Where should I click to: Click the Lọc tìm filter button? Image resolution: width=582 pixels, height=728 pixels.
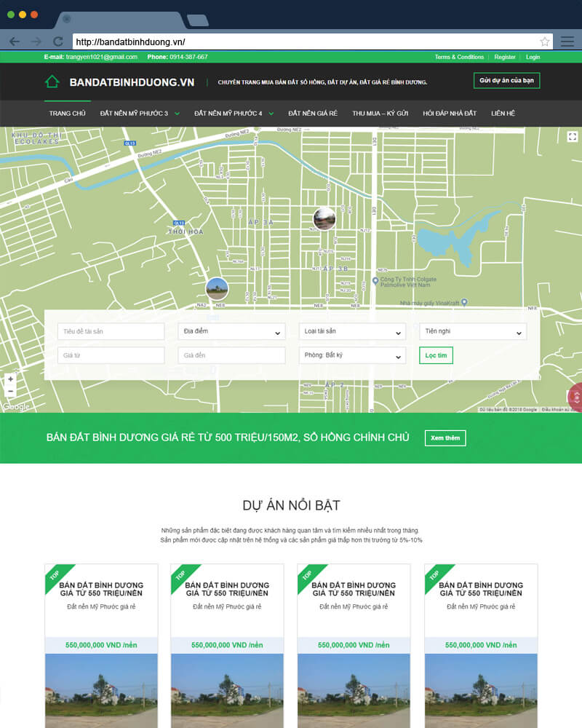436,356
